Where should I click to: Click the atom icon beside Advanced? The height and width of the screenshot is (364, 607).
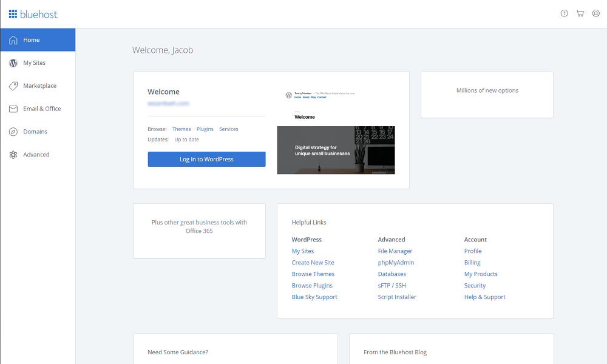(13, 155)
